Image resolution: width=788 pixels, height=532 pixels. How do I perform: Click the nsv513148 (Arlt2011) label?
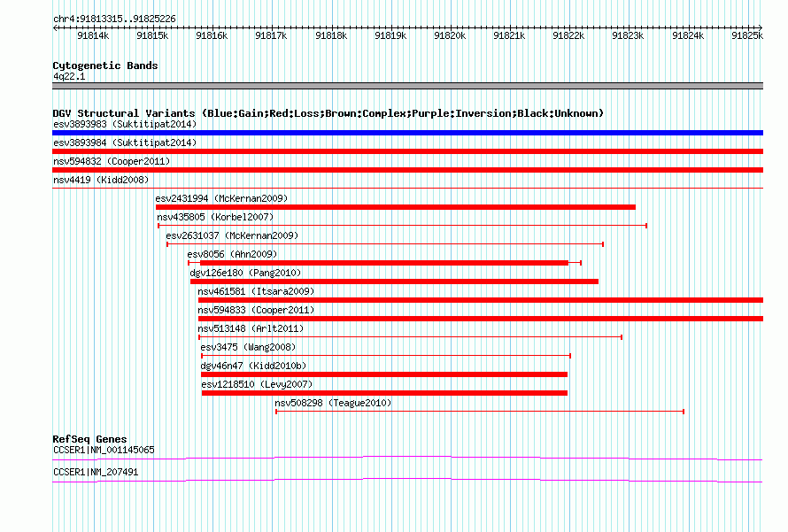pos(251,328)
